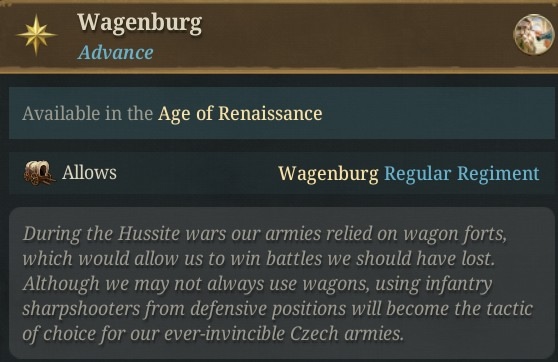Follow the Regular Regiment link

coord(462,173)
